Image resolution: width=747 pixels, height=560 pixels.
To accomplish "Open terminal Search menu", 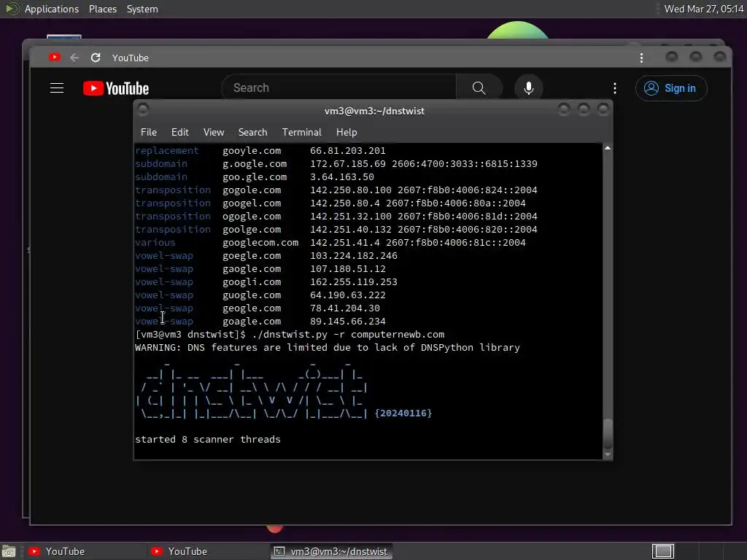I will click(252, 133).
